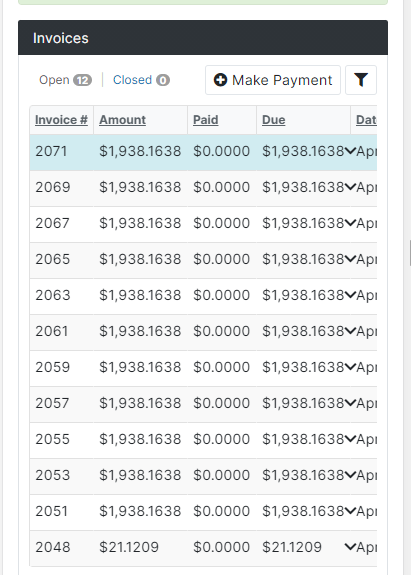The width and height of the screenshot is (411, 575).
Task: Expand invoice 2053 row chevron
Action: pyautogui.click(x=350, y=475)
